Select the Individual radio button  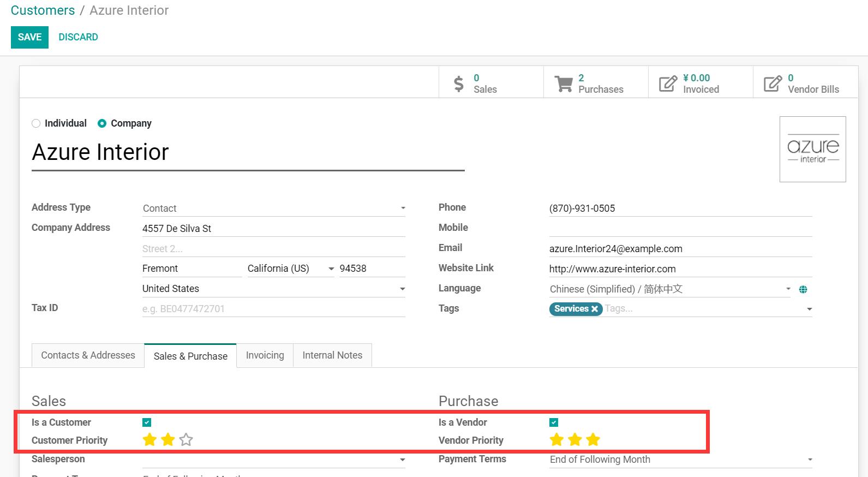[x=36, y=123]
